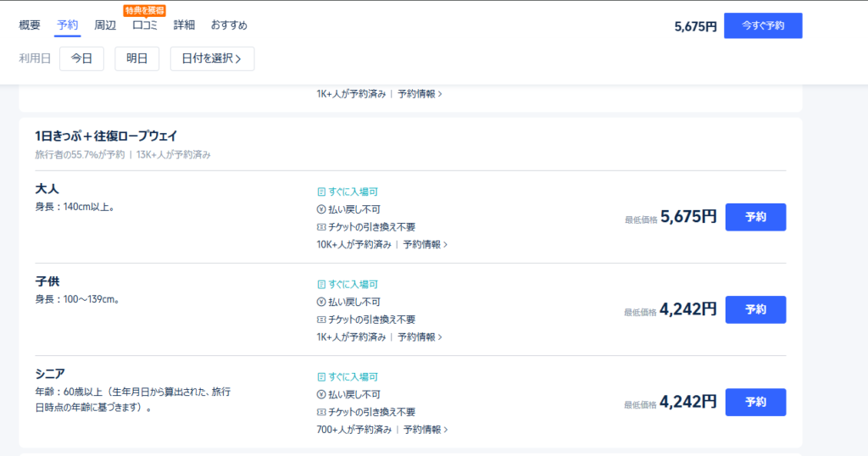The height and width of the screenshot is (456, 868).
Task: Select 明日 as the usage date
Action: click(x=136, y=58)
